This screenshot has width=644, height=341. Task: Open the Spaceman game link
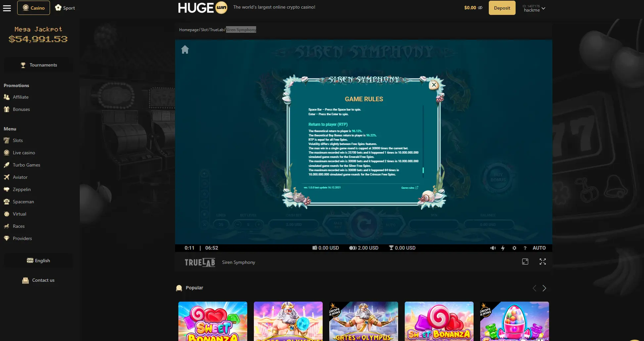coord(23,202)
